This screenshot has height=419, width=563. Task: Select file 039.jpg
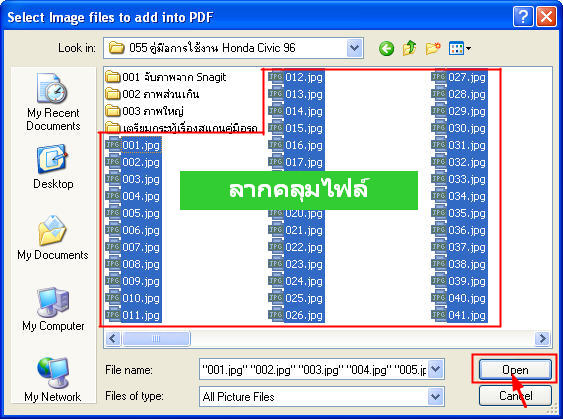[x=459, y=281]
